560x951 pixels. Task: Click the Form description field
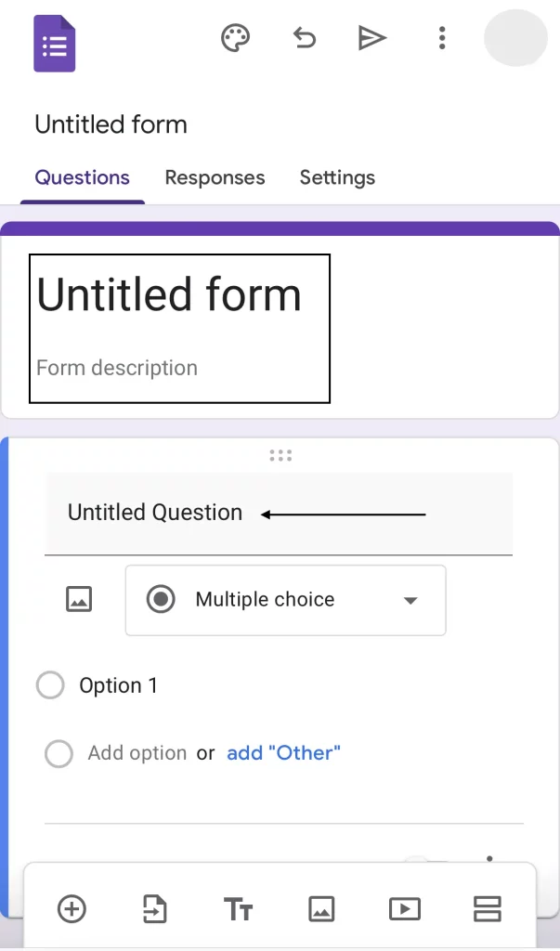[x=117, y=368]
